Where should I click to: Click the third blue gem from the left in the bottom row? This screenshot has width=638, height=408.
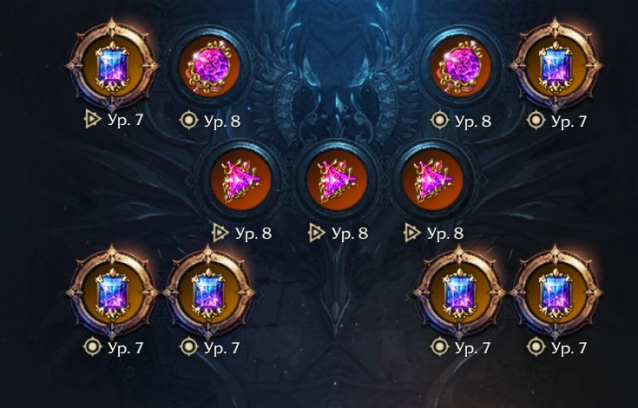pos(459,292)
